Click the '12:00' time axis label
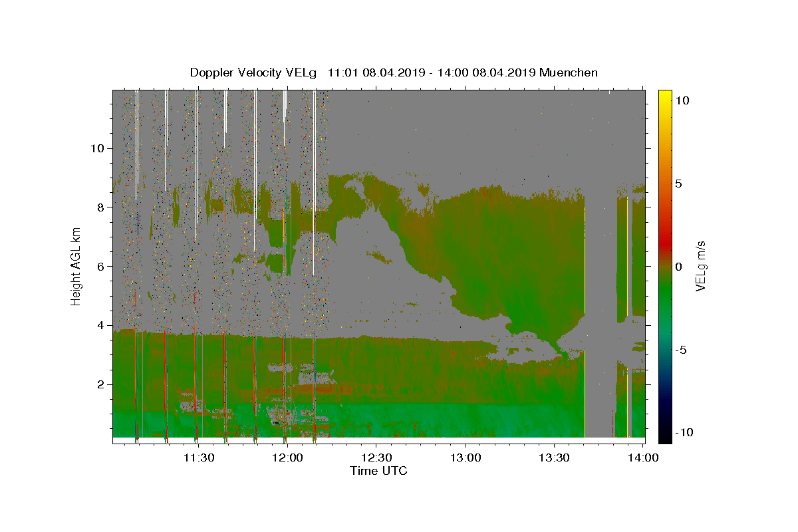 pos(287,458)
